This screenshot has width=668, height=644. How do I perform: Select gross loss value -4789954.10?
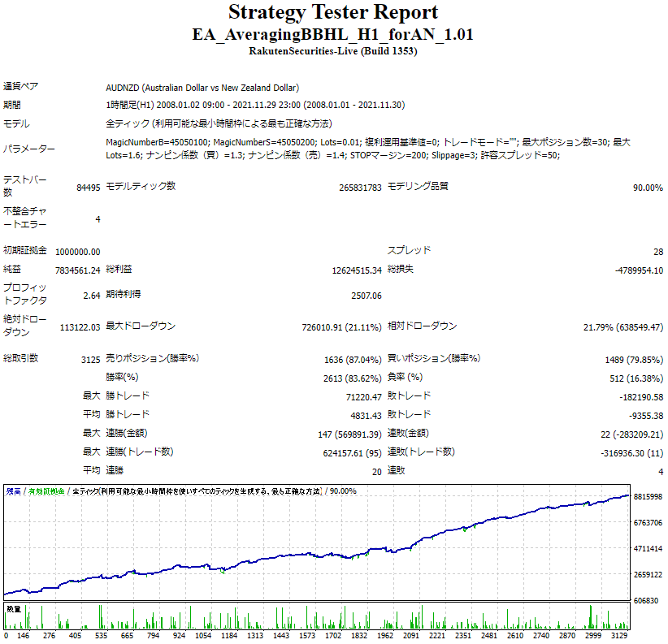[639, 270]
